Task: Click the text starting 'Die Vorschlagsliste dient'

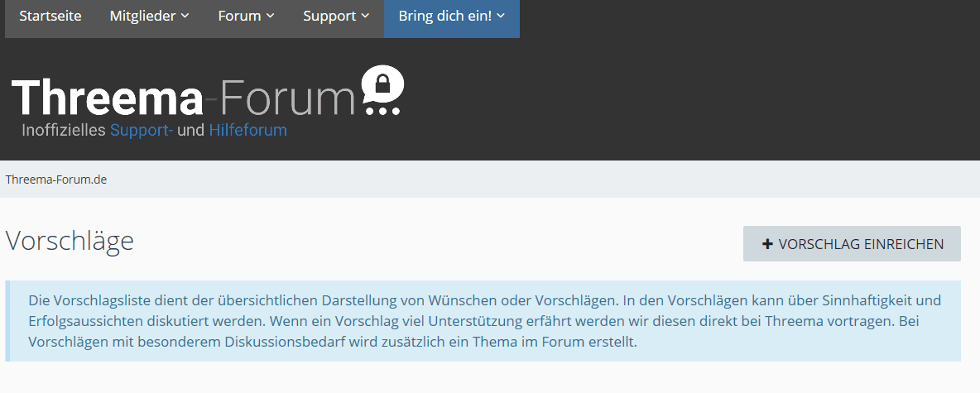Action: [484, 321]
